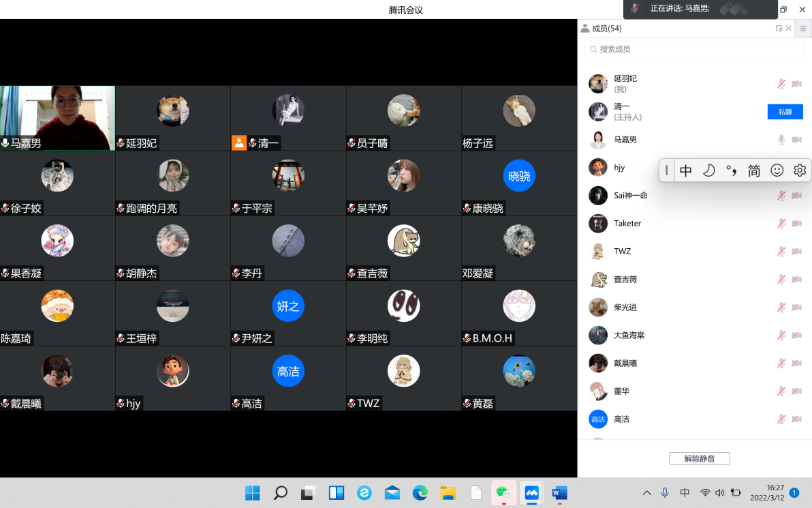Image resolution: width=812 pixels, height=508 pixels.
Task: Open the hamburger menu beside members panel
Action: 803,29
